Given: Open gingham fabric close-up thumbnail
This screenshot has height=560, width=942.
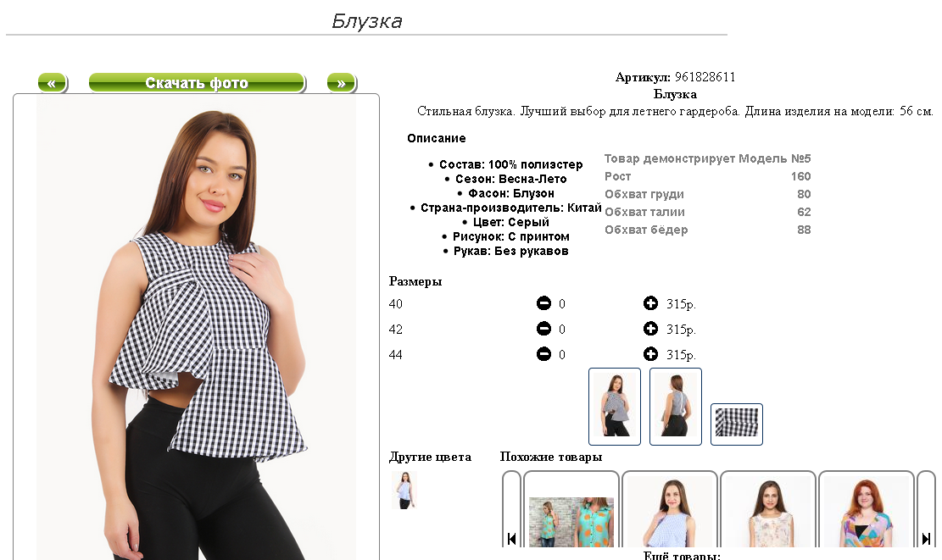Looking at the screenshot, I should [737, 424].
